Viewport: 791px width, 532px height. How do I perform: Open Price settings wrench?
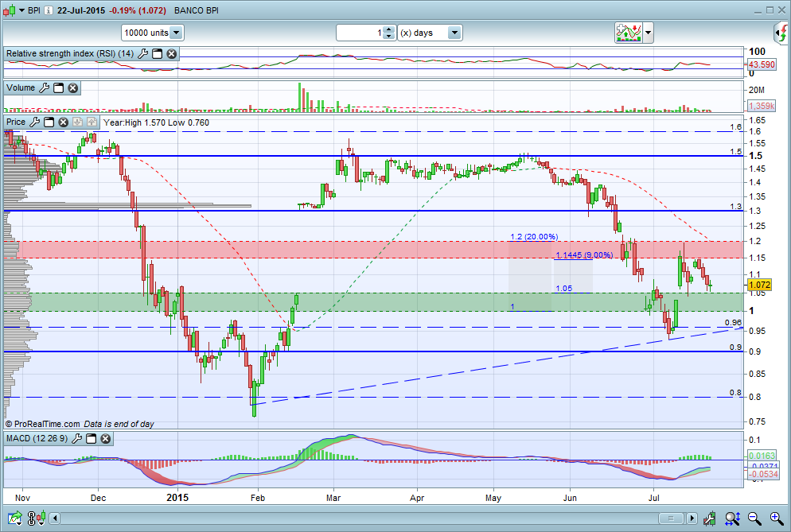point(34,122)
